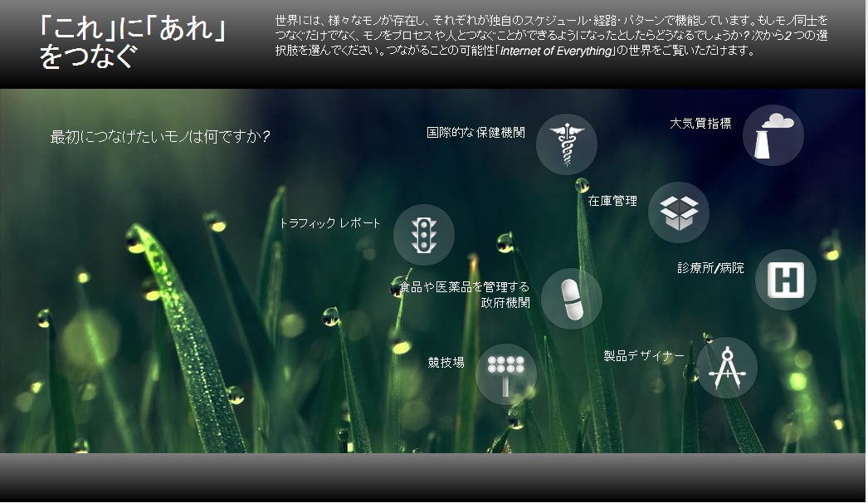
Task: Click the 在庫管理 label
Action: click(612, 201)
